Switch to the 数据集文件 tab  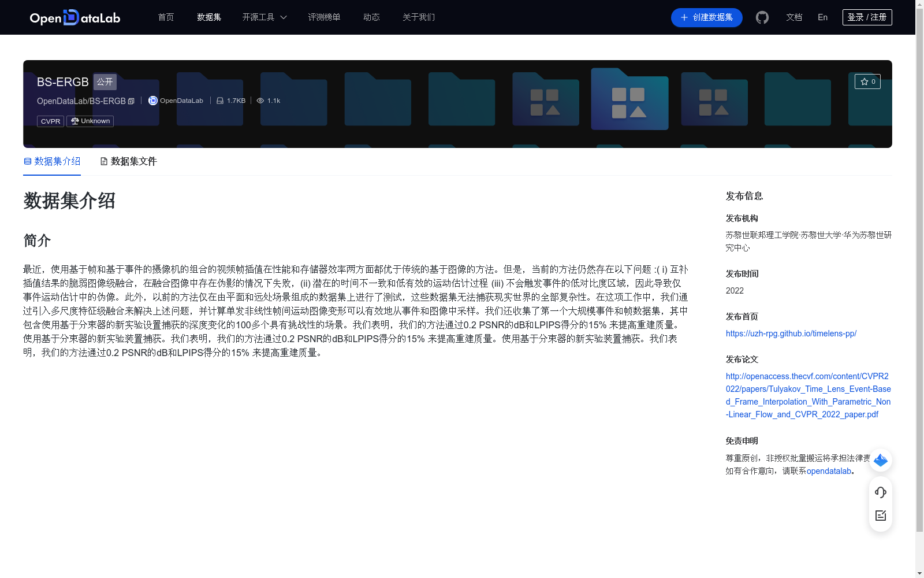(129, 161)
